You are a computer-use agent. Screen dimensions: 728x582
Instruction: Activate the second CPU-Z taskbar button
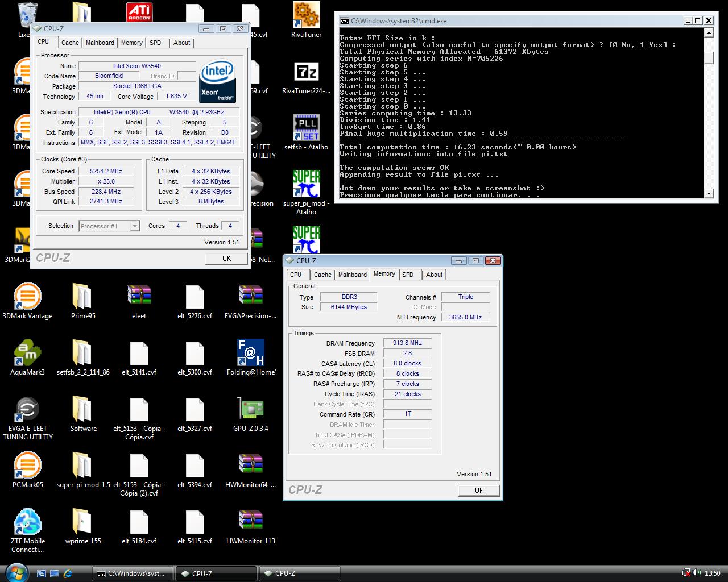tap(300, 573)
